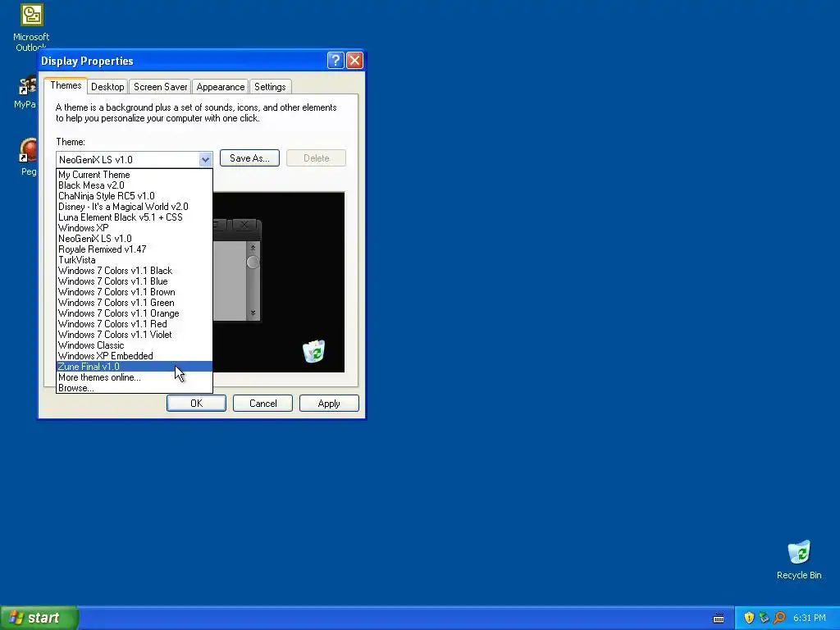Click the security shield tray icon
This screenshot has height=630, width=840.
pyautogui.click(x=749, y=618)
